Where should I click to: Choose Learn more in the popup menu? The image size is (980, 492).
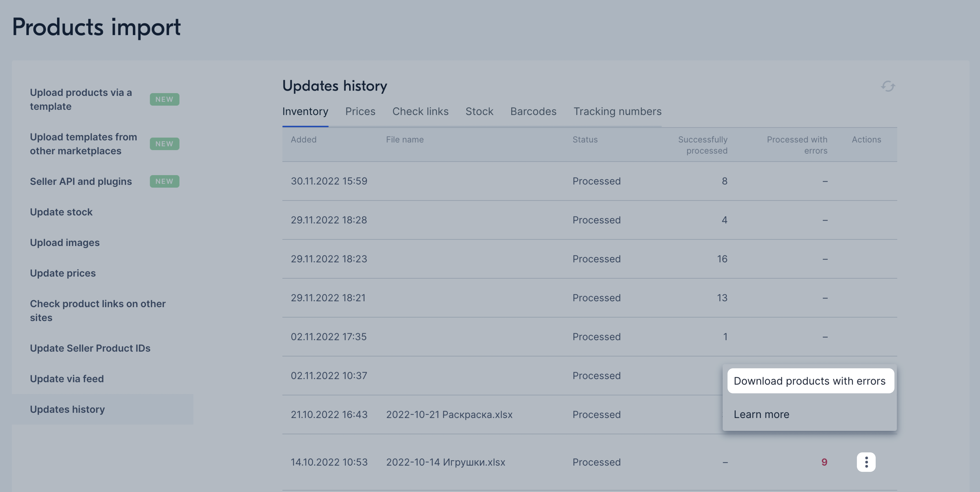tap(761, 414)
